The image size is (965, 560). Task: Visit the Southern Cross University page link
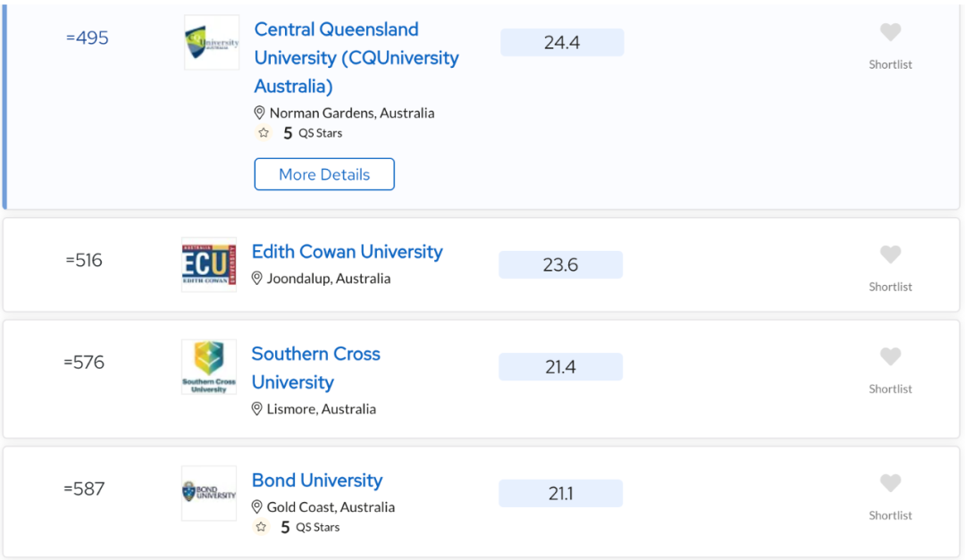[315, 368]
